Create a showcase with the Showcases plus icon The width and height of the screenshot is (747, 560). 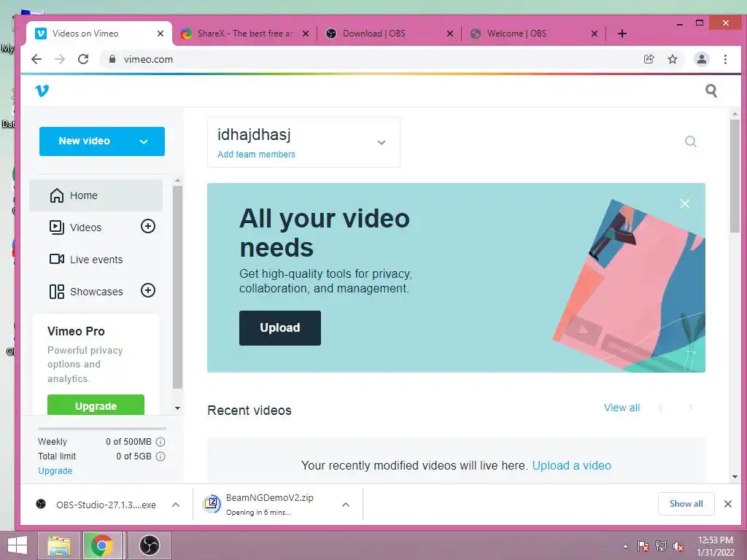click(x=148, y=290)
